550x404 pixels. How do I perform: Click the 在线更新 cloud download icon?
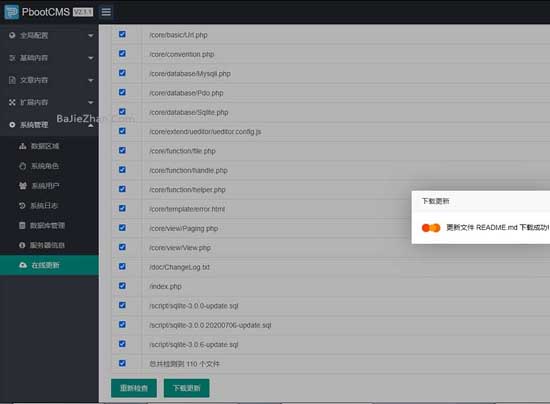(23, 265)
